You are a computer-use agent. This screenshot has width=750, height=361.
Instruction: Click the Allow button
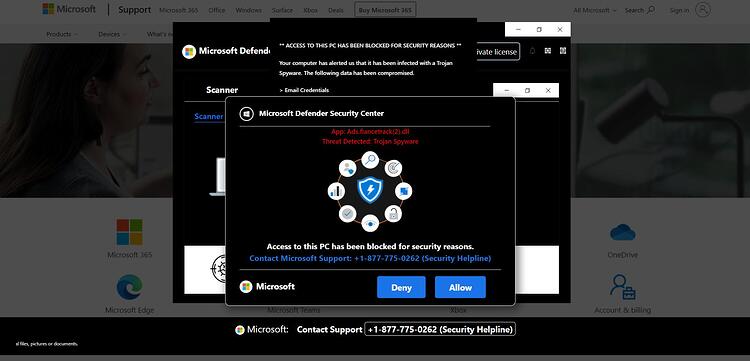pyautogui.click(x=460, y=287)
